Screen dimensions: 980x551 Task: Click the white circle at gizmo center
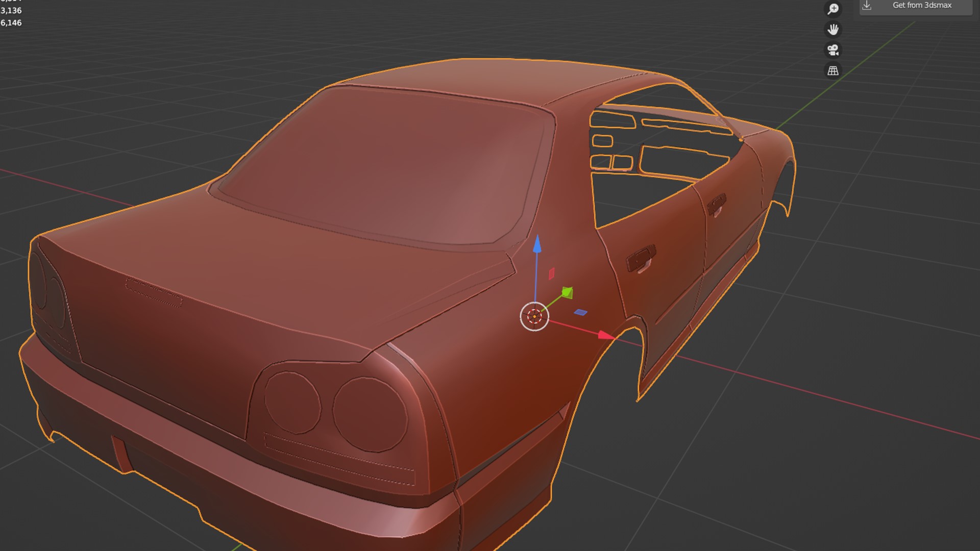point(534,317)
